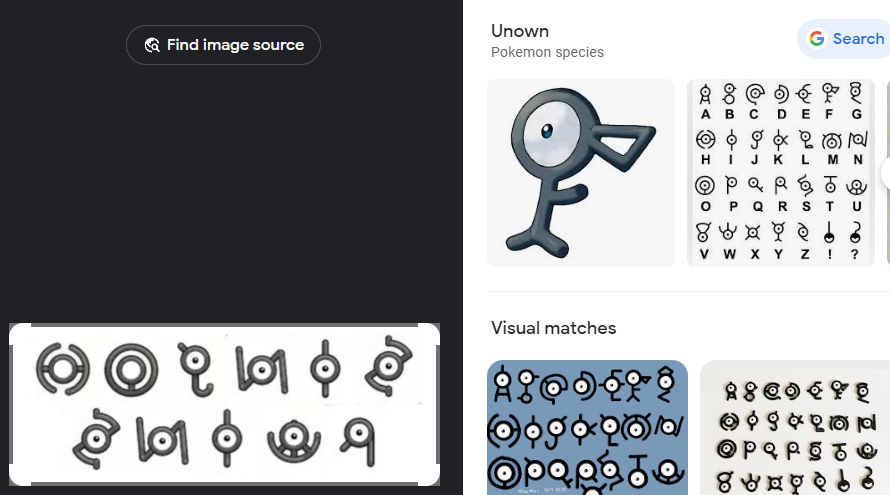Click the Google Search button
The width and height of the screenshot is (890, 495).
846,39
